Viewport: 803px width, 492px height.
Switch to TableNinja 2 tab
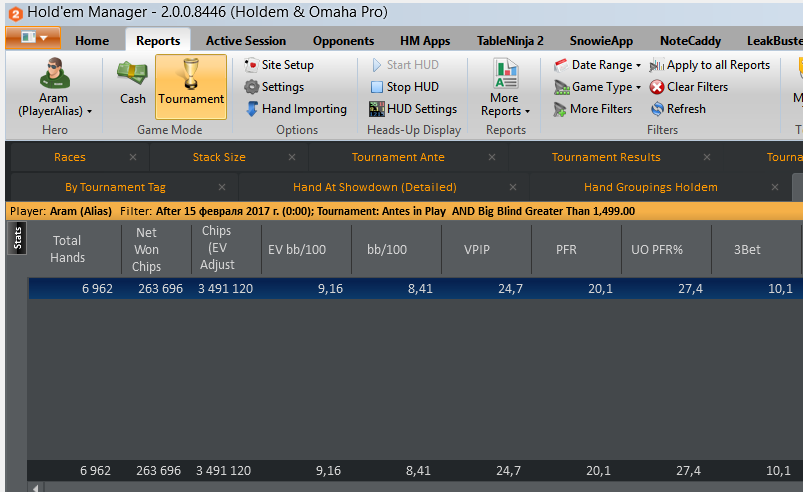click(x=510, y=41)
